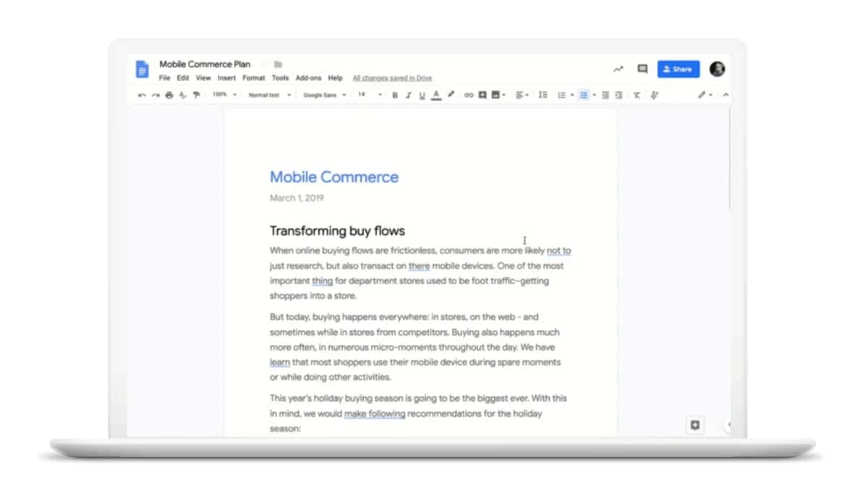Open the account profile avatar
The height and width of the screenshot is (489, 868).
pos(717,69)
